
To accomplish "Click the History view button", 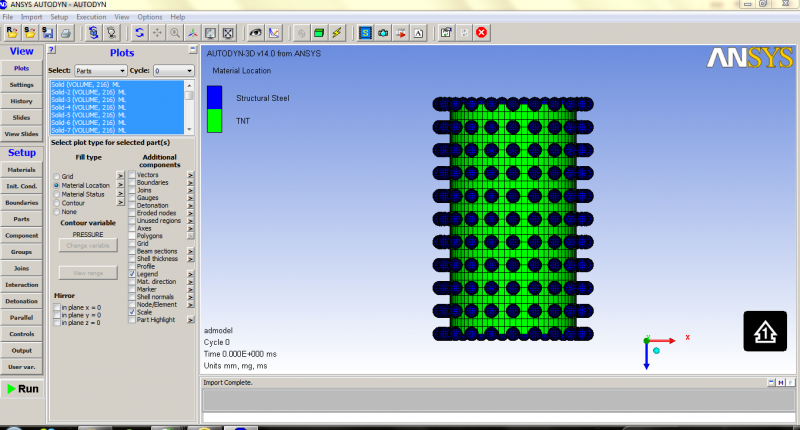I will 21,101.
